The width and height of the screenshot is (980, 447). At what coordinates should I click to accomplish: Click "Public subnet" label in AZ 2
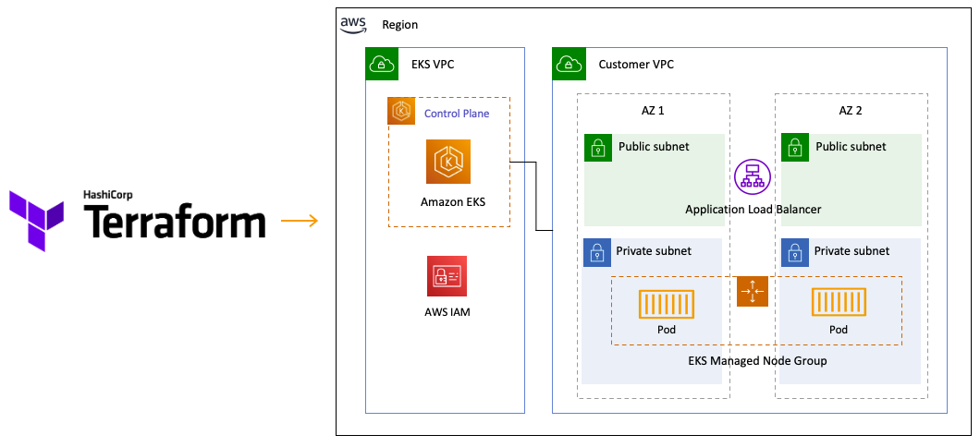tap(851, 147)
